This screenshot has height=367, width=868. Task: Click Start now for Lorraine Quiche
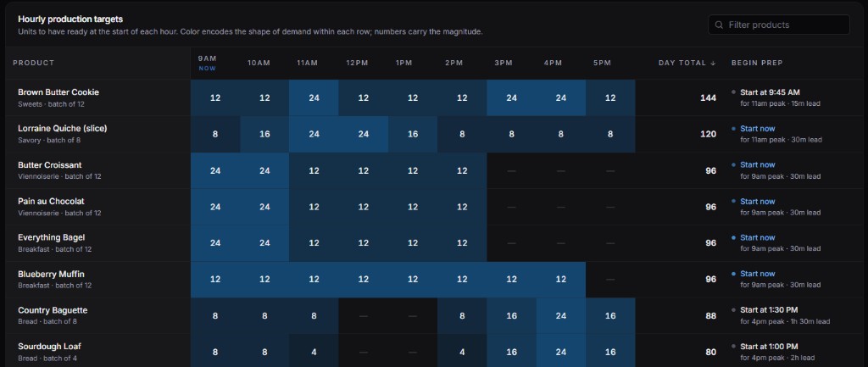[x=757, y=129]
